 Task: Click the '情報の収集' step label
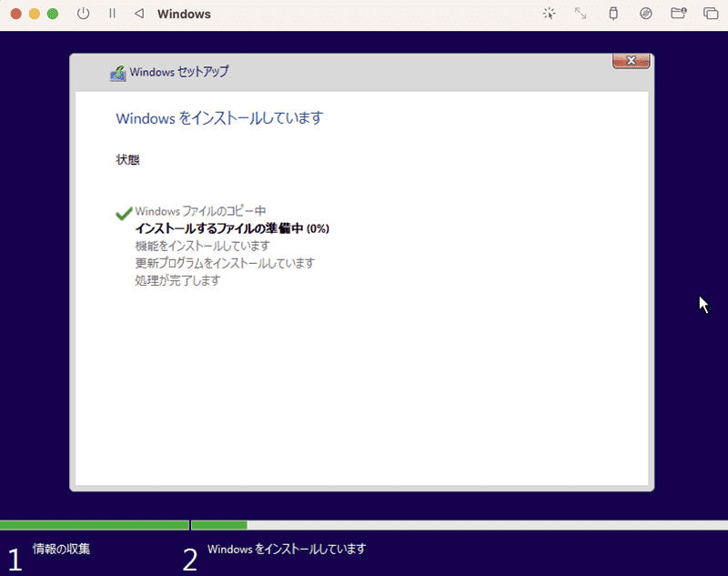click(61, 549)
